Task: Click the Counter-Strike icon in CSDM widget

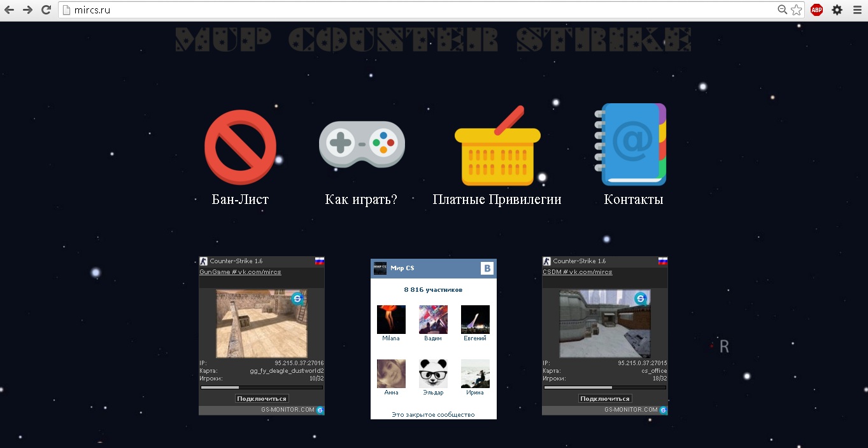Action: click(x=546, y=261)
